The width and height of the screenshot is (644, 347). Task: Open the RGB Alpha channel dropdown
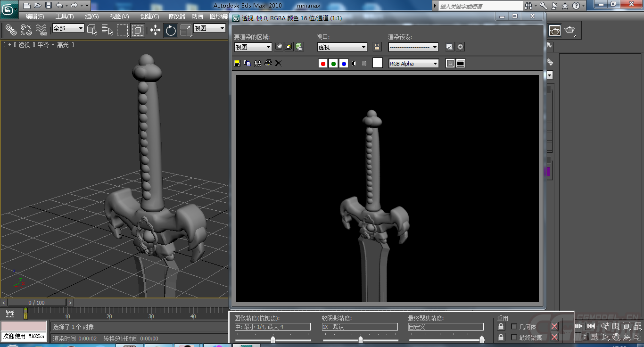coord(413,63)
